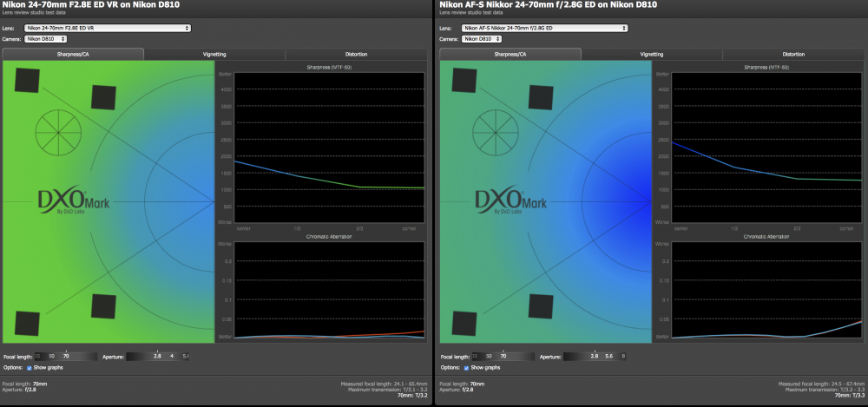The width and height of the screenshot is (868, 407).
Task: Set right aperture slider to 5.6
Action: coord(609,357)
